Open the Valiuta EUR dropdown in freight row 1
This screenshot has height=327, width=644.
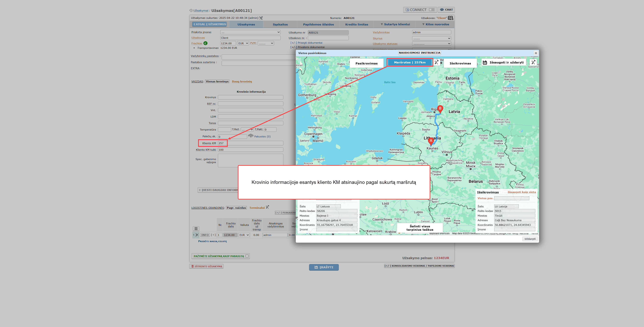click(244, 235)
